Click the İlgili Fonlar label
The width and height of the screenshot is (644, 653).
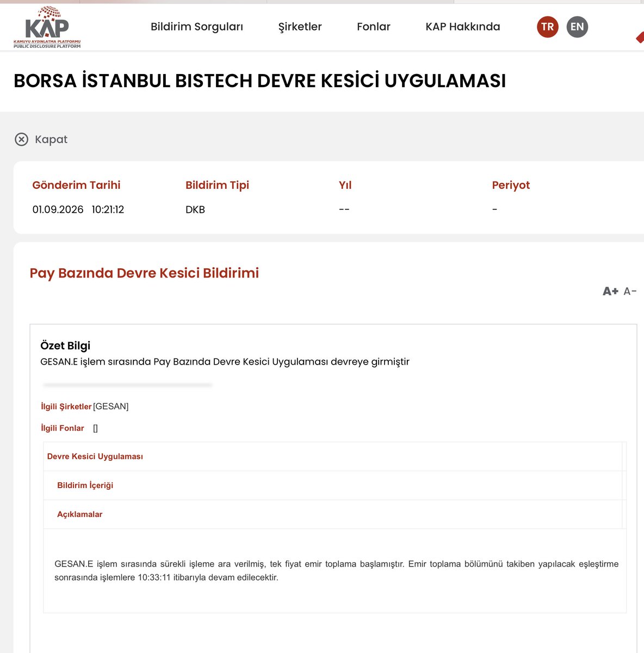(63, 428)
